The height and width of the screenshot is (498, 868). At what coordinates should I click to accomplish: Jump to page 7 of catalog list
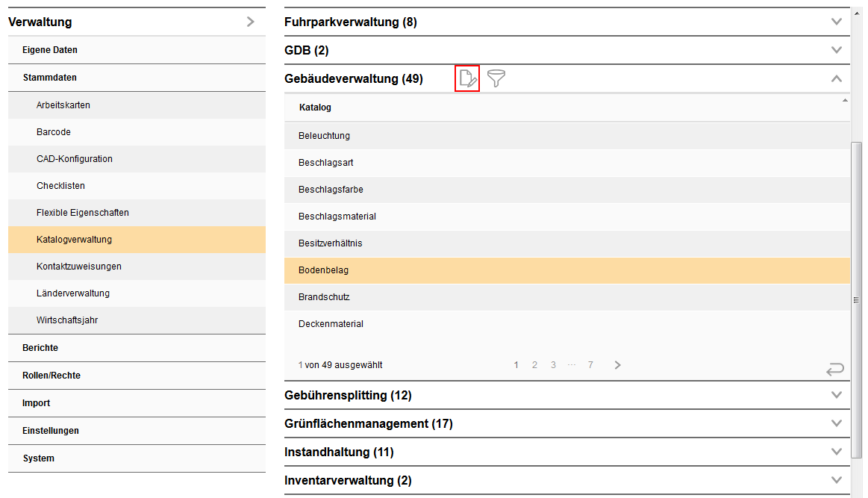(x=590, y=365)
